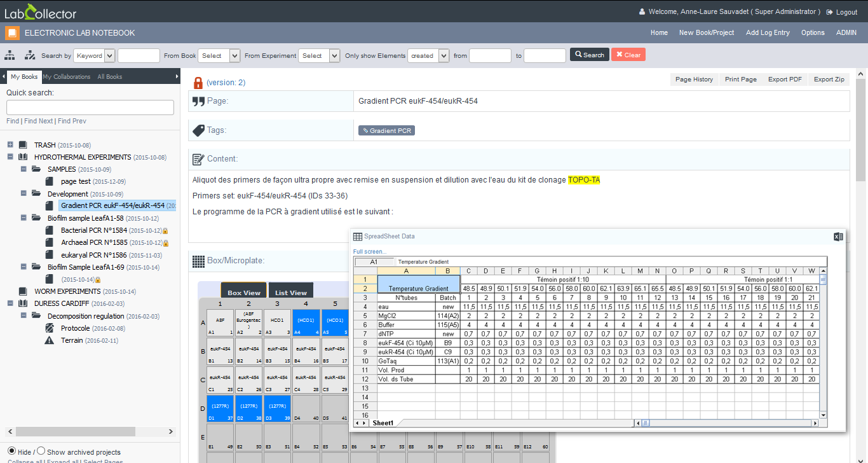Open the Search by Keyword dropdown
Screen dimensions: 868x463
click(x=94, y=55)
